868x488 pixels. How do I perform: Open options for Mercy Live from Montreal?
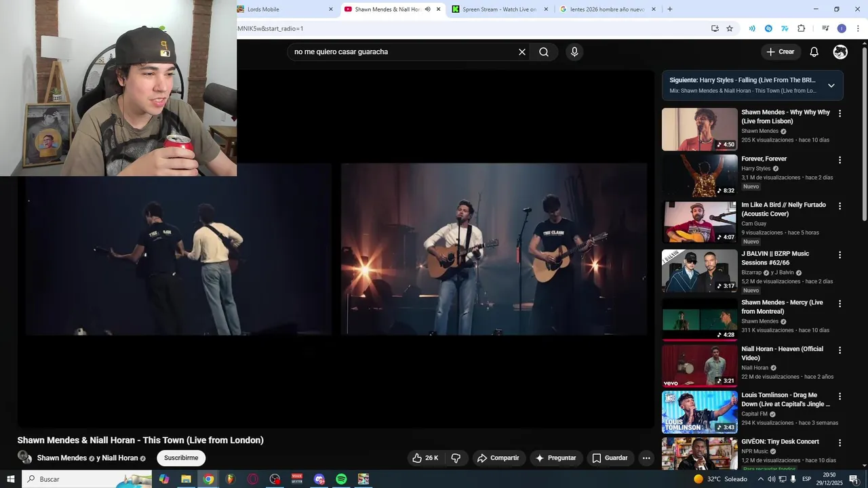(840, 304)
